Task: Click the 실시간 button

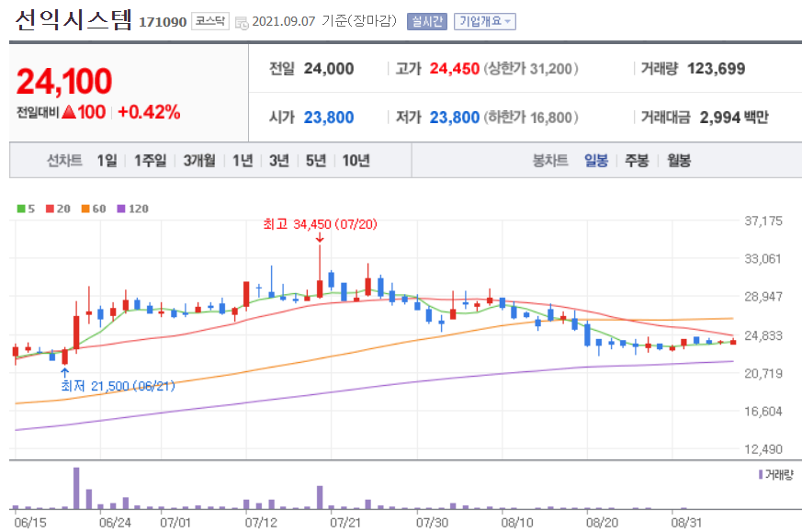Action: click(427, 21)
